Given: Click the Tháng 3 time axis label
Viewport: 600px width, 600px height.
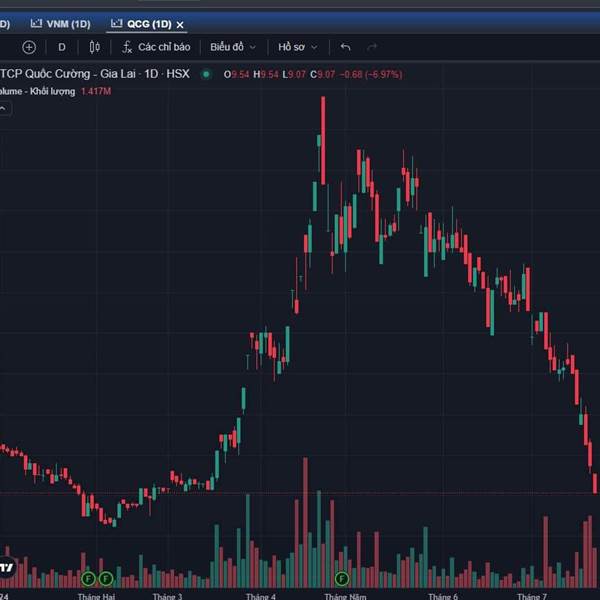Looking at the screenshot, I should coord(168,596).
